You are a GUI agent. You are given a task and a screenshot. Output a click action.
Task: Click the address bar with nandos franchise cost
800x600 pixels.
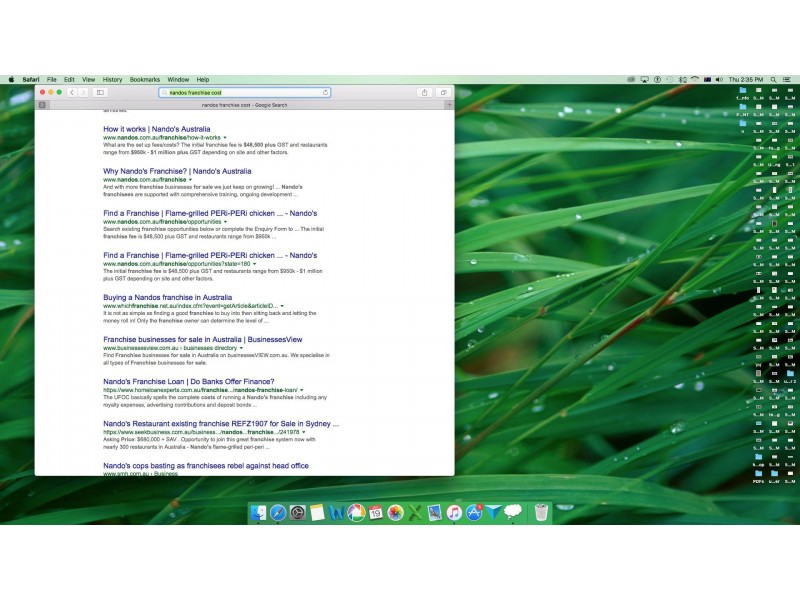pos(240,92)
